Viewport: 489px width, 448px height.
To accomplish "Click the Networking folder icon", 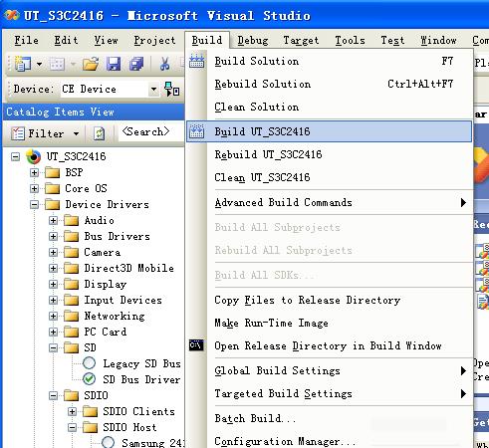I will coord(71,316).
